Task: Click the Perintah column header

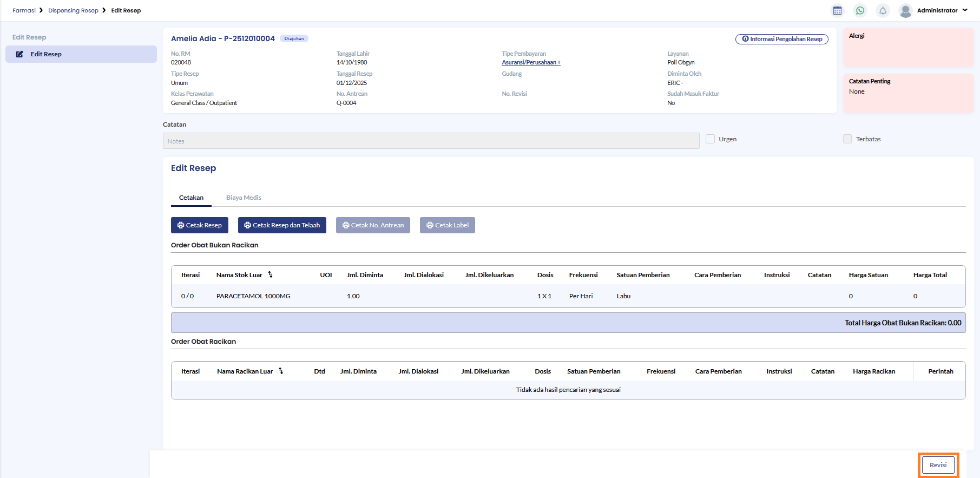Action: [940, 371]
